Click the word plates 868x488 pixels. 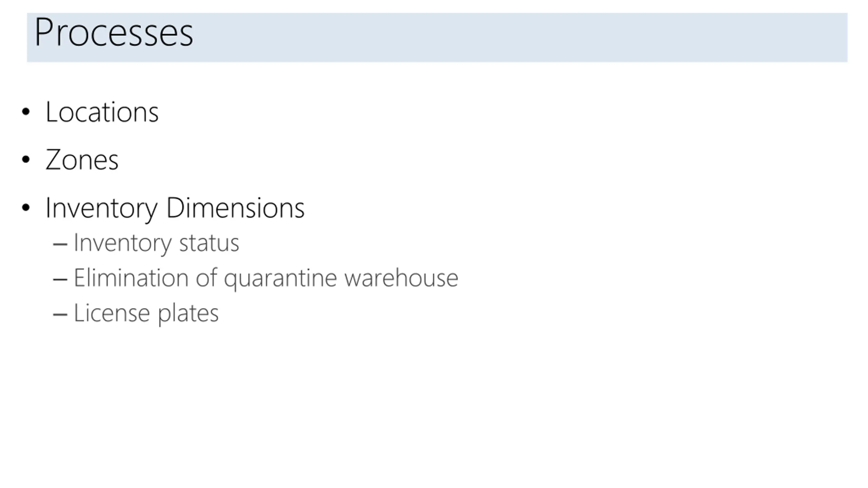[x=188, y=314]
